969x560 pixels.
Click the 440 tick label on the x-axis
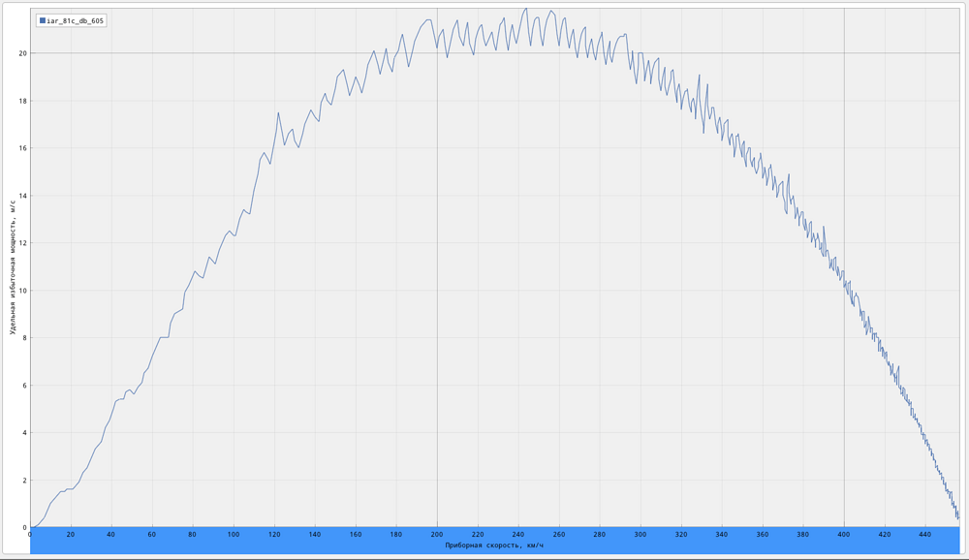click(x=925, y=534)
